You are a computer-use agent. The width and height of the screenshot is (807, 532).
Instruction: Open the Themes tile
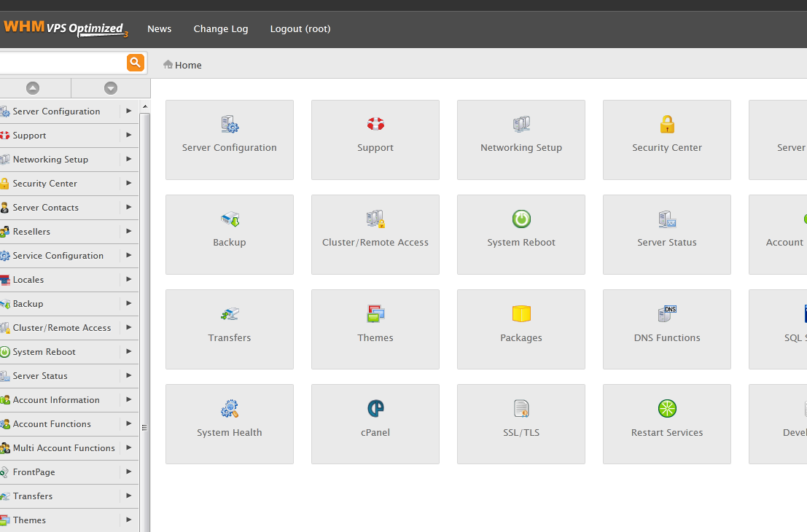coord(375,329)
